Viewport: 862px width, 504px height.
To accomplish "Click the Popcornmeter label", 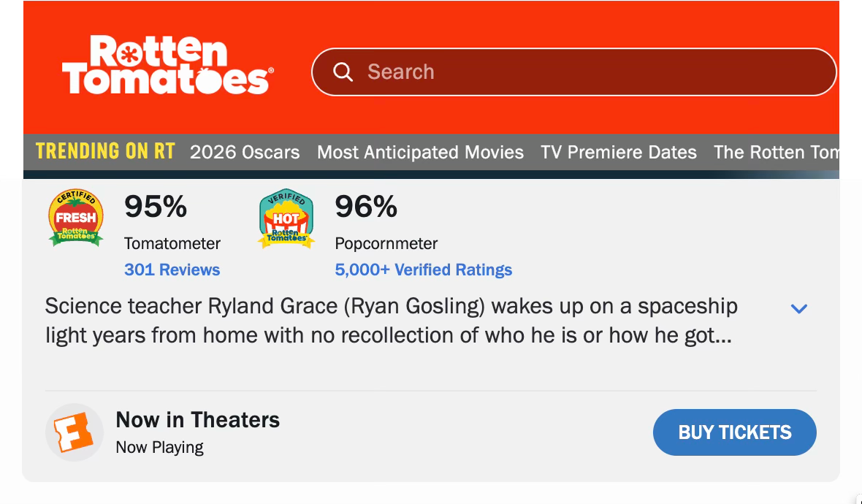I will tap(386, 243).
